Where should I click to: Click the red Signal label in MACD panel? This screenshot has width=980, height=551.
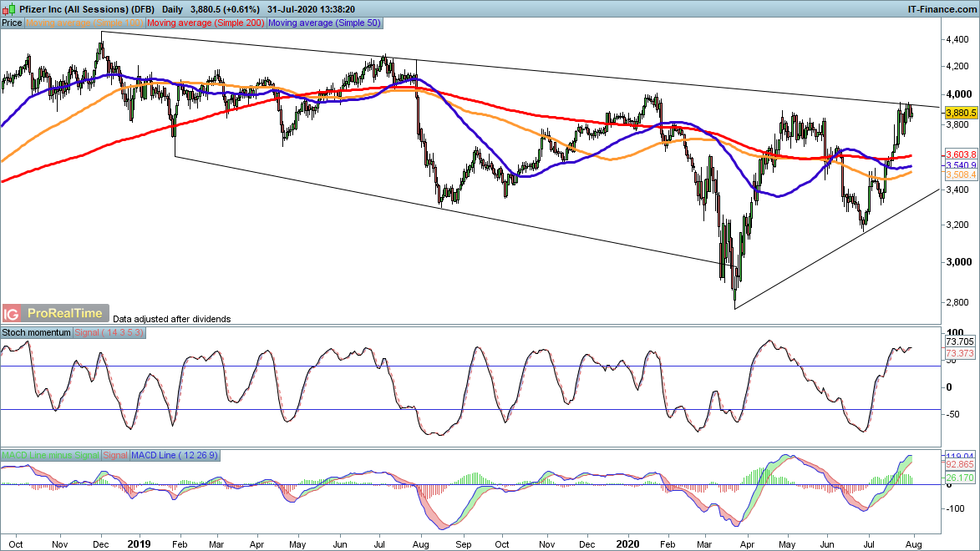(114, 455)
